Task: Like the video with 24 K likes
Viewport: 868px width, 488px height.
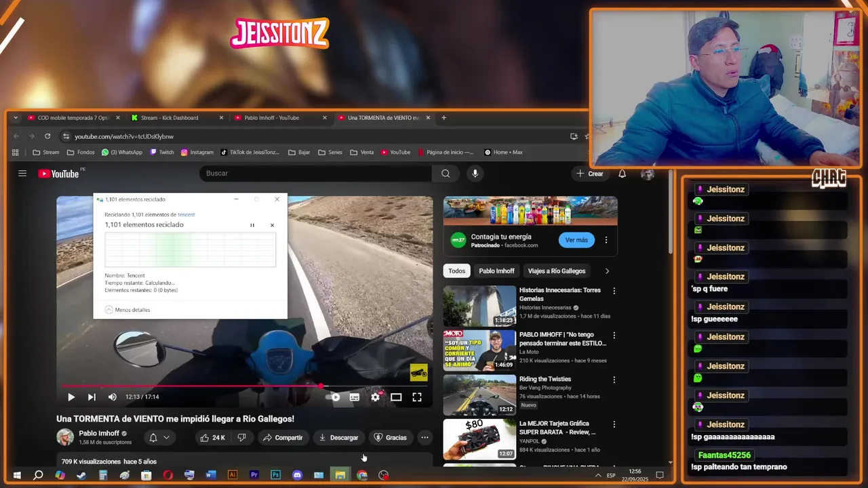Action: 212,438
